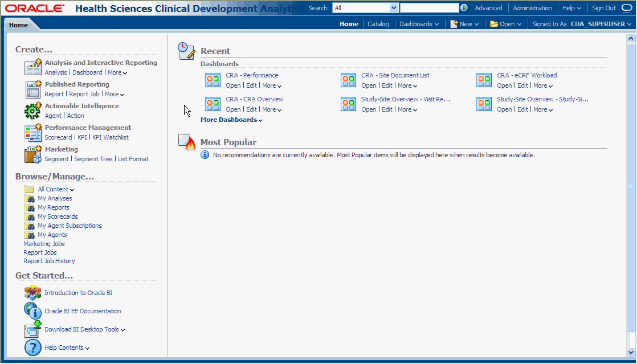Click the All Content folder icon
This screenshot has height=364, width=637.
click(x=29, y=189)
